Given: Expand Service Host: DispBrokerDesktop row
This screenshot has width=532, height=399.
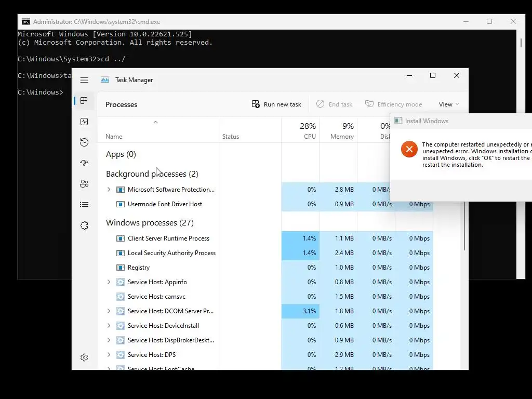Looking at the screenshot, I should coord(109,340).
